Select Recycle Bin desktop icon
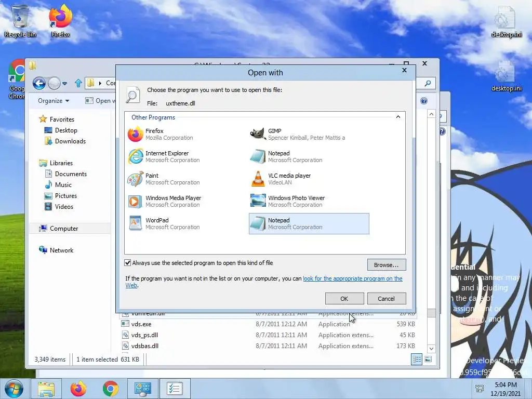Screen dimensions: 532x399 click(x=20, y=21)
